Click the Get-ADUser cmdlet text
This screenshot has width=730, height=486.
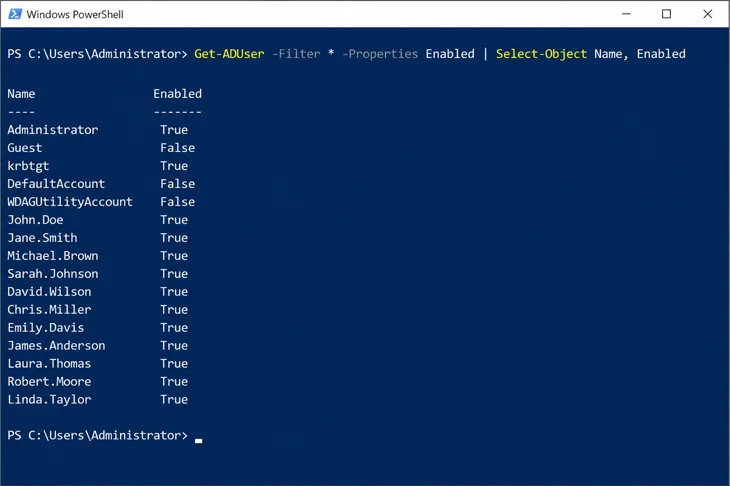tap(229, 54)
